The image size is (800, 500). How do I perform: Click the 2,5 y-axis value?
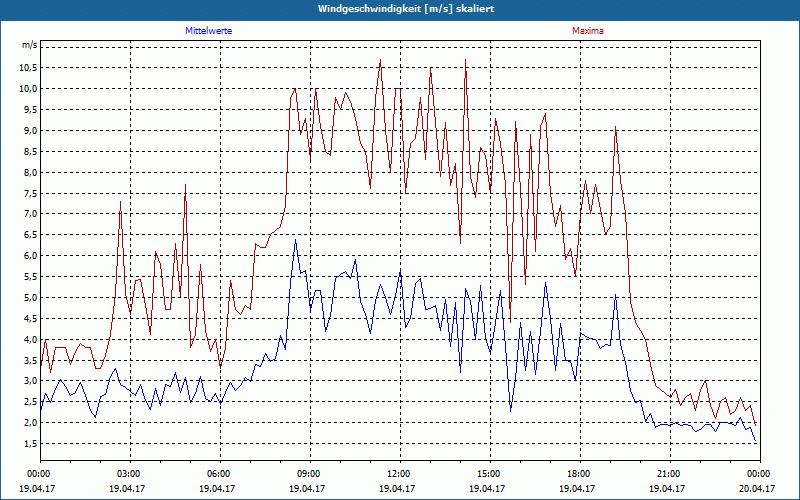30,402
